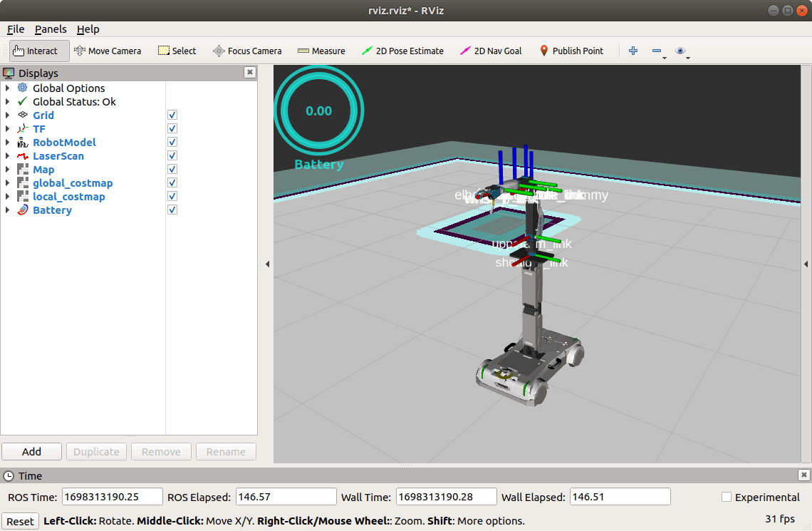Activate the Move Camera tool
812x531 pixels.
(108, 51)
